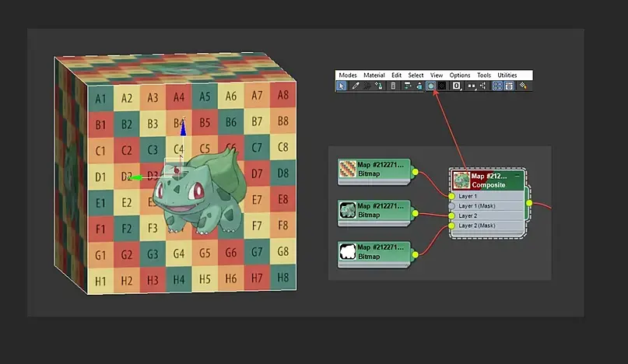The image size is (628, 364).
Task: Open the Material ID Channel flyout
Action: 457,86
